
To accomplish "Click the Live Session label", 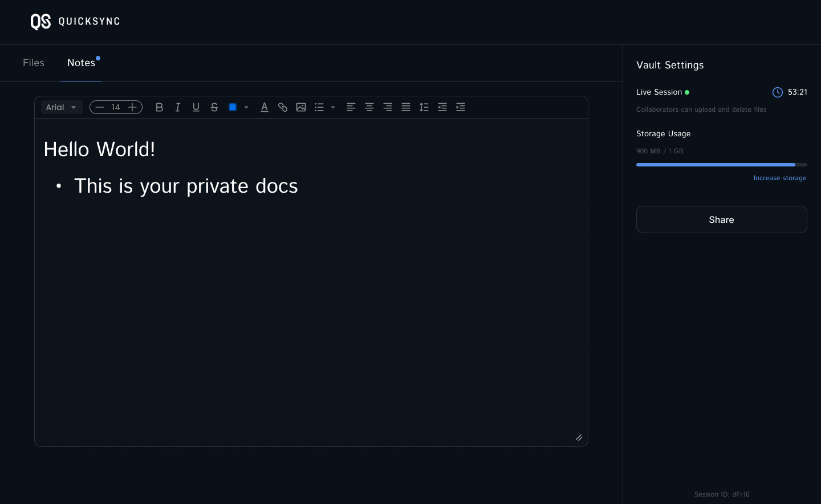I will pos(659,92).
